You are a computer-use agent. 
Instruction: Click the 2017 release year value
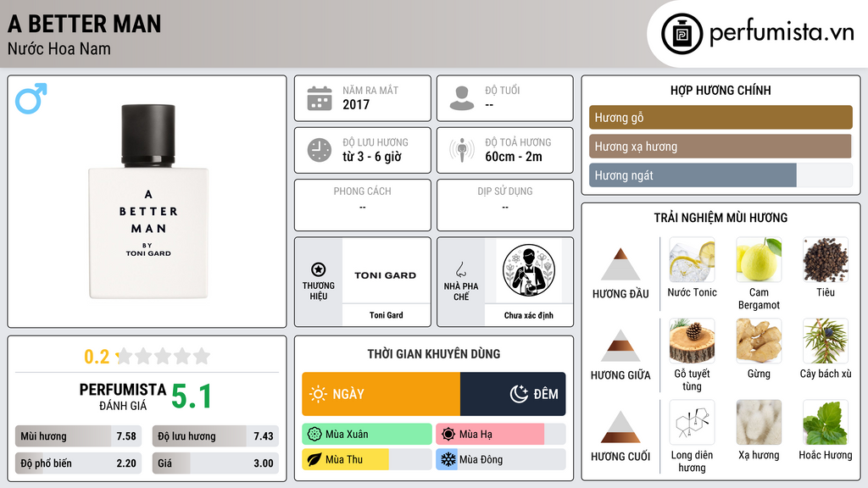coord(356,104)
